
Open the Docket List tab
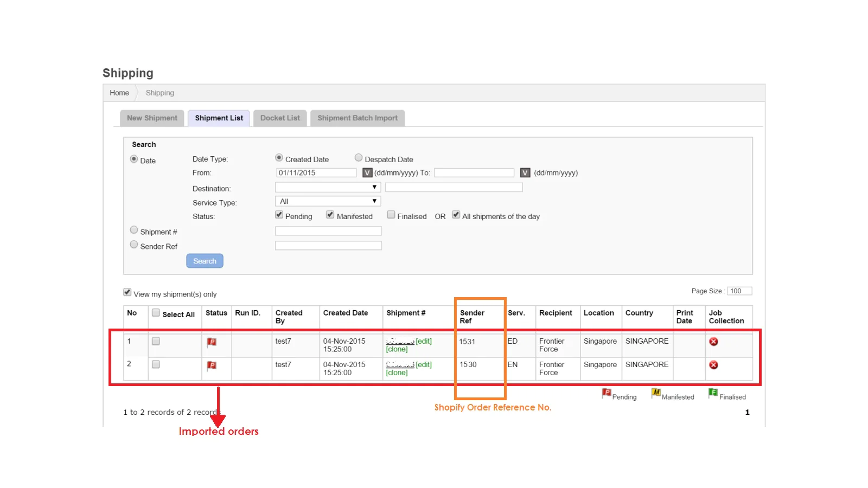(x=280, y=118)
